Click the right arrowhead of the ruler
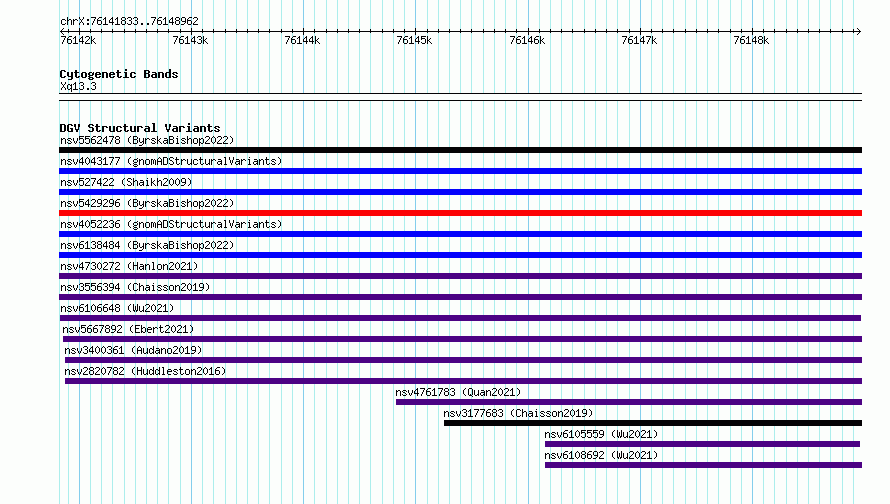The width and height of the screenshot is (890, 504). [x=859, y=31]
